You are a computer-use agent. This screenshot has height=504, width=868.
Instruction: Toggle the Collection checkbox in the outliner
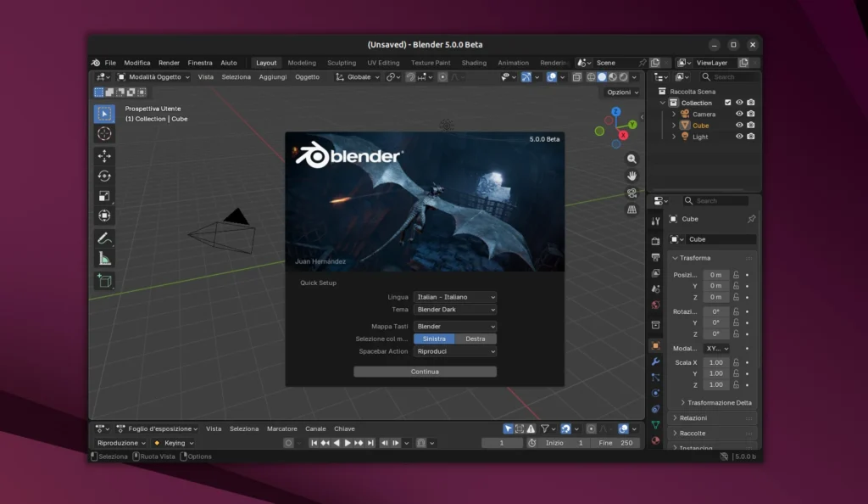(728, 102)
